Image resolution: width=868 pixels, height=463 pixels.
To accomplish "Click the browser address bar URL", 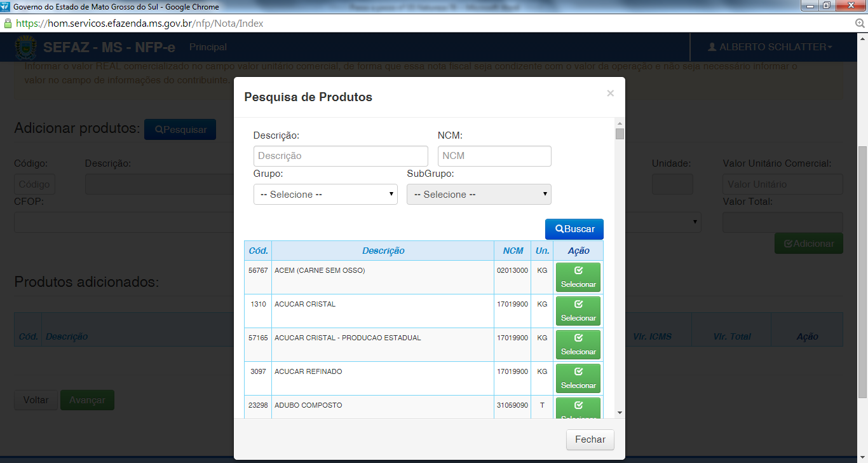I will (139, 24).
